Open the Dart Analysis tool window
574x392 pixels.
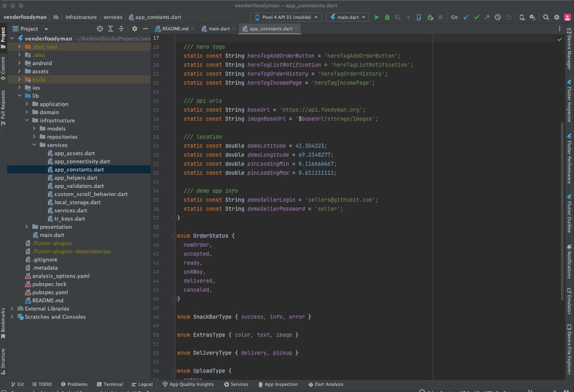[x=326, y=384]
